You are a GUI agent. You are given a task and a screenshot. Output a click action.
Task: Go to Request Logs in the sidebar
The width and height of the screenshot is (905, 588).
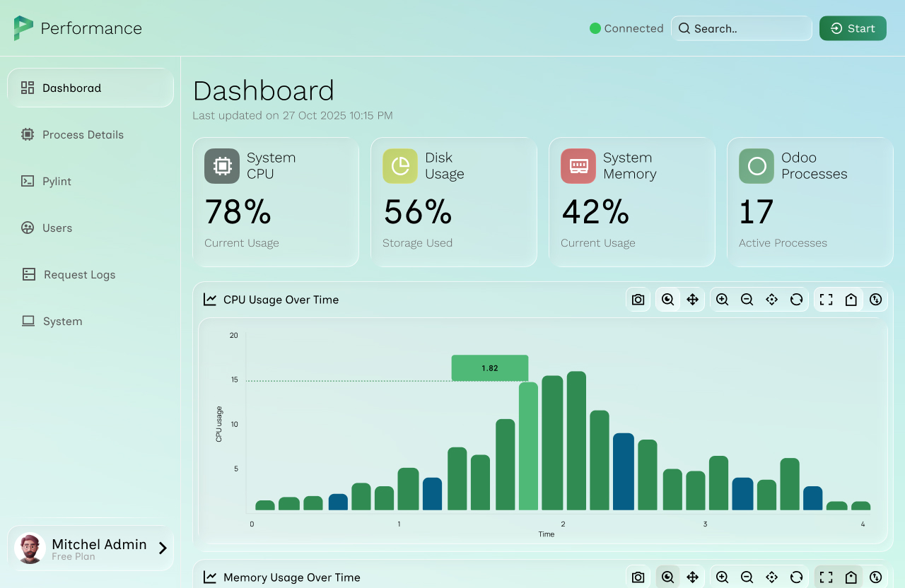pos(79,275)
